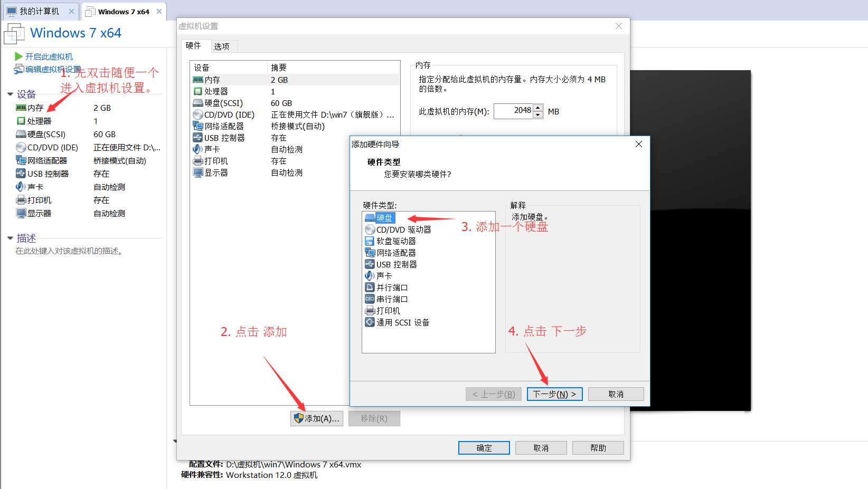The width and height of the screenshot is (868, 489).
Task: Select generic SCSI device icon in wizard
Action: coord(370,322)
